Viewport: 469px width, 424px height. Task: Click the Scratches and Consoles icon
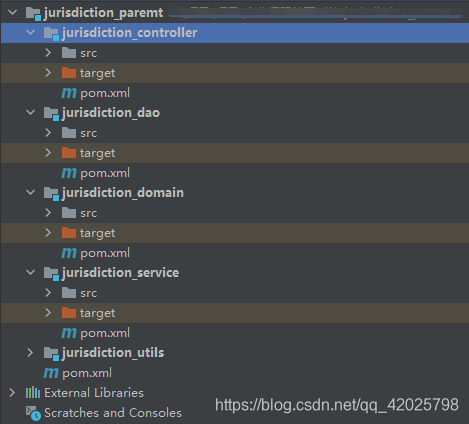pos(33,413)
